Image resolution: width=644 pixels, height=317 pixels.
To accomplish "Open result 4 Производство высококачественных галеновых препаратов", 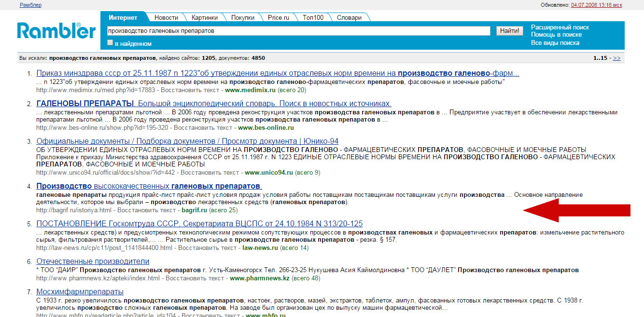I will point(149,186).
